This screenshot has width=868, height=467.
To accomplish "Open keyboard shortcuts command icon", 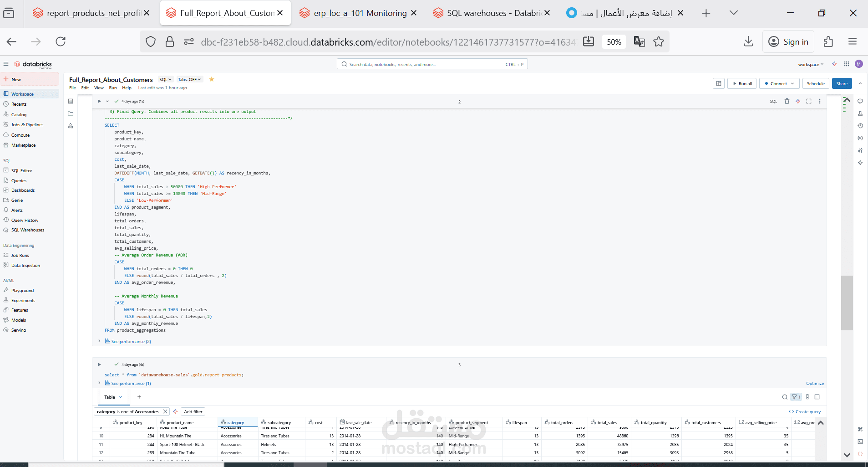I will tap(860, 429).
